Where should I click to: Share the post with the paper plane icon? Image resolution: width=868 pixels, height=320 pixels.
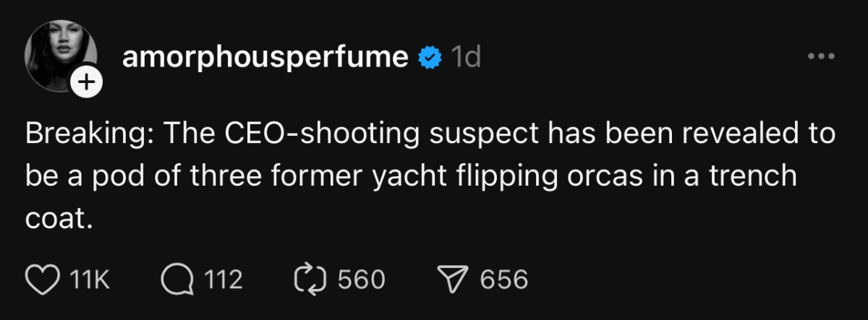pos(452,279)
